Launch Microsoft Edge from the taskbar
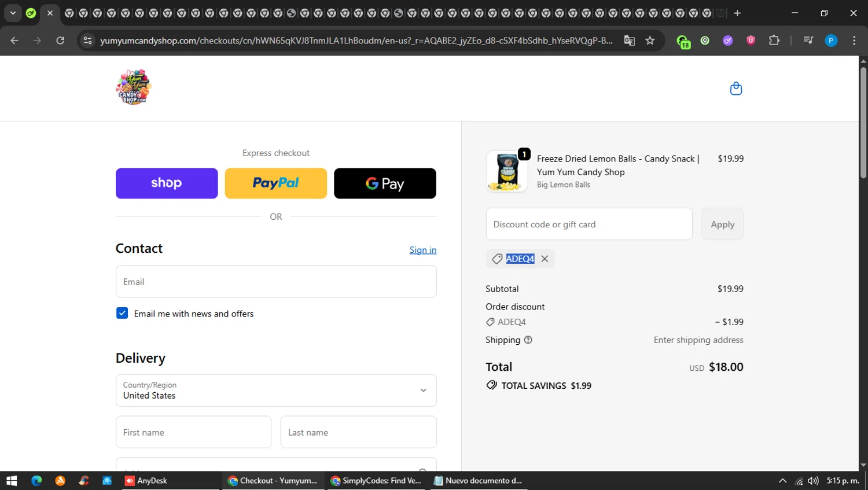This screenshot has height=490, width=868. 36,481
